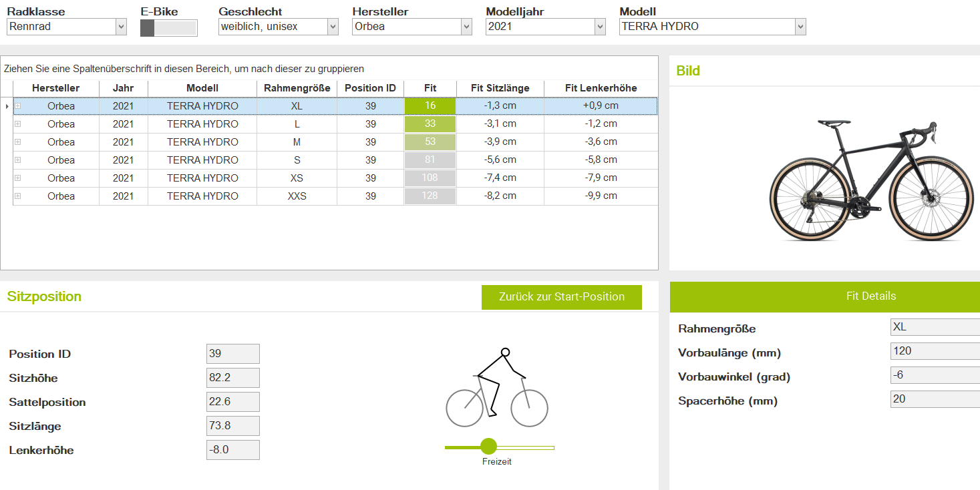
Task: Toggle the E-Bike switch
Action: [x=168, y=28]
